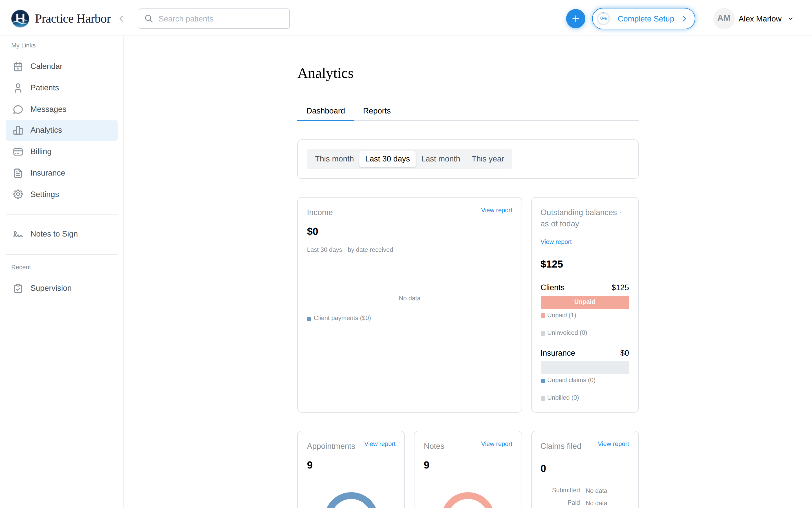View report for Income
Viewport: 812px width, 508px height.
496,210
